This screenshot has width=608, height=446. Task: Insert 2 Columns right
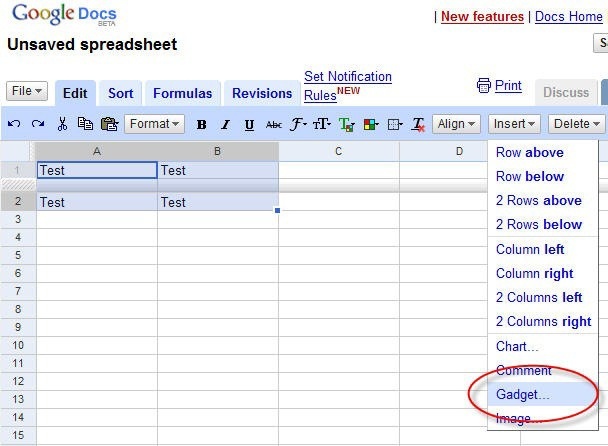click(x=542, y=322)
